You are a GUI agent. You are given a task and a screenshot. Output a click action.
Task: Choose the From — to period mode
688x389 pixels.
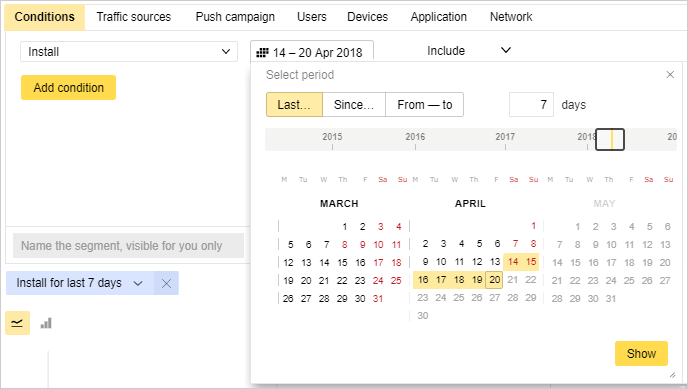[424, 105]
